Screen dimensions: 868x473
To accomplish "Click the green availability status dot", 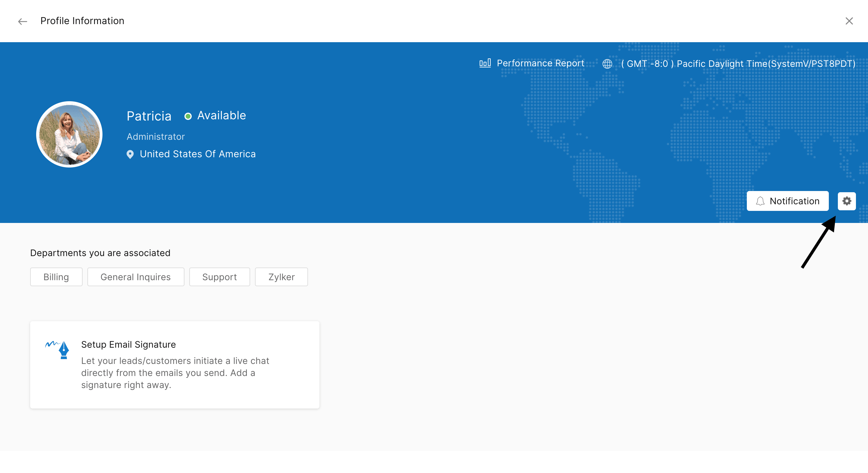I will click(188, 116).
